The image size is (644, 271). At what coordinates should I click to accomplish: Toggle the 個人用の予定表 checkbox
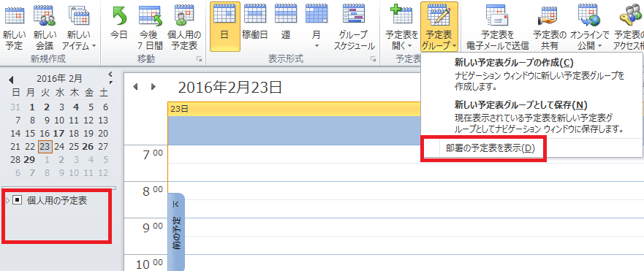pos(17,200)
